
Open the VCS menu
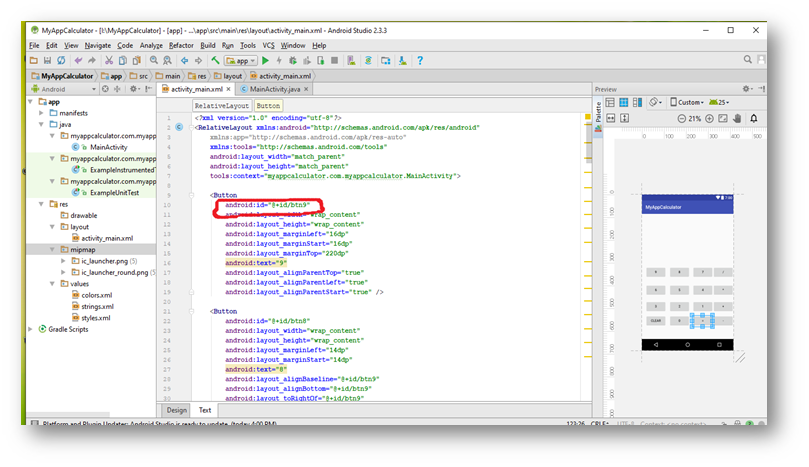(x=268, y=45)
